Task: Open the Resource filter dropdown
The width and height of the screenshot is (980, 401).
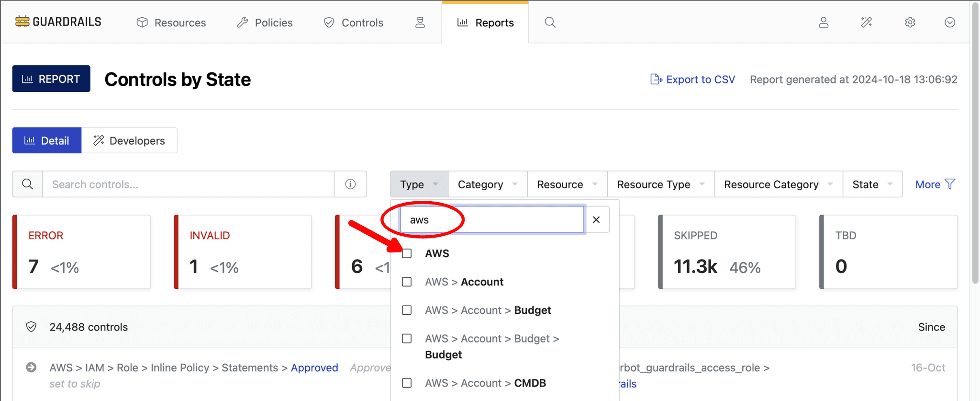Action: 567,184
